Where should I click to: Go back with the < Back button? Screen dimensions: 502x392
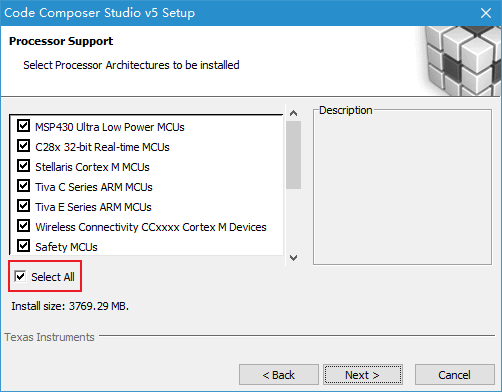(279, 375)
